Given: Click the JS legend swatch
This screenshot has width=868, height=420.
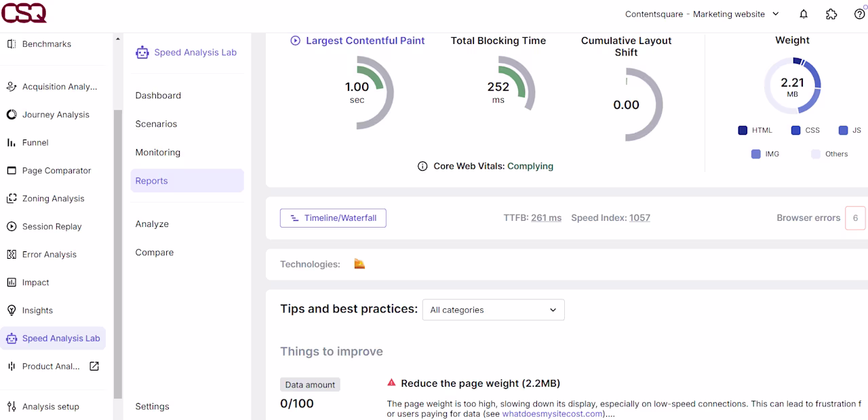Looking at the screenshot, I should [843, 130].
